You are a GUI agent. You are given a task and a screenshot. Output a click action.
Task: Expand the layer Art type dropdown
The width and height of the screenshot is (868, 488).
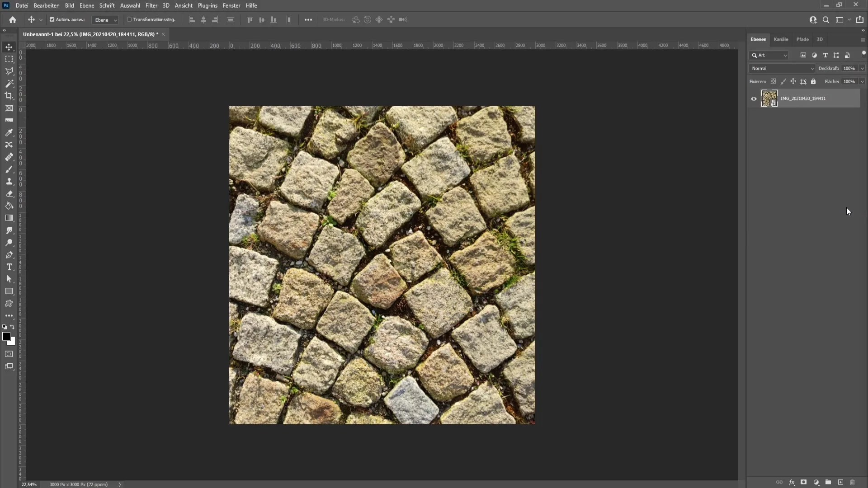click(785, 55)
